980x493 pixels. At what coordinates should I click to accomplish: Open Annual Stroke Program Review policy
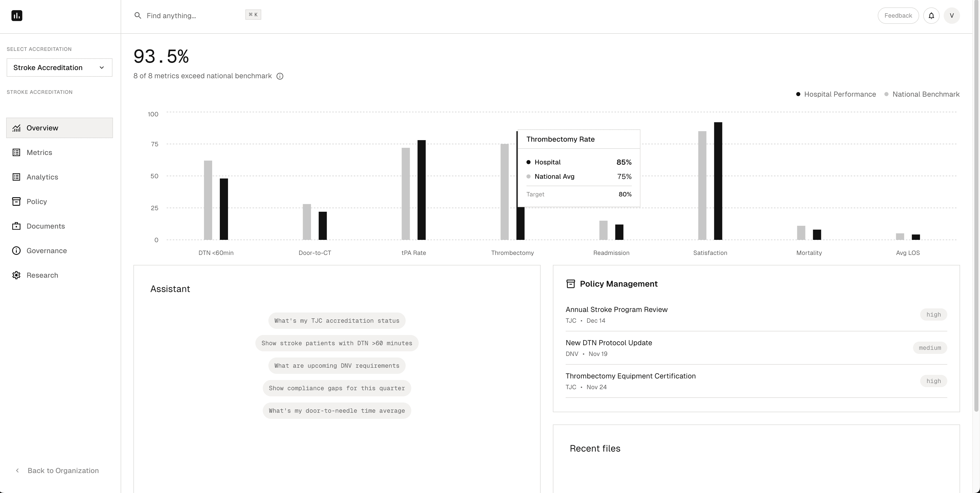pyautogui.click(x=616, y=309)
